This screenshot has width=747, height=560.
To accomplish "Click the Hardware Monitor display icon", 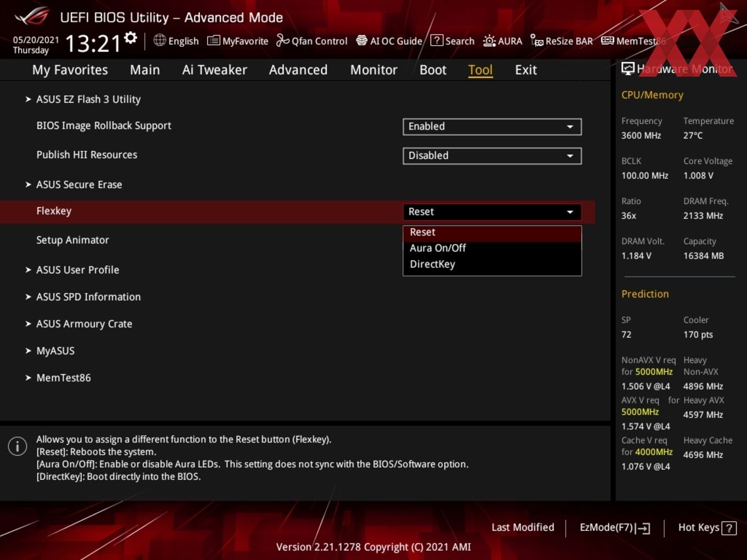I will pyautogui.click(x=628, y=69).
